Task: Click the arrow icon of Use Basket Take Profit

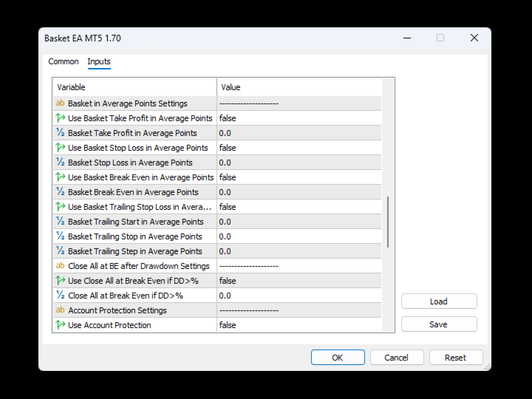Action: 60,118
